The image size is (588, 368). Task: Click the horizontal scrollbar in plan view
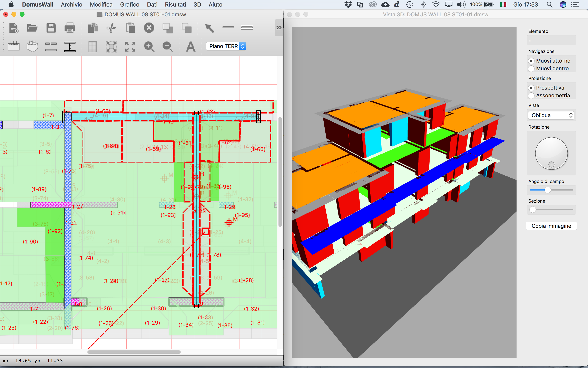tap(134, 352)
